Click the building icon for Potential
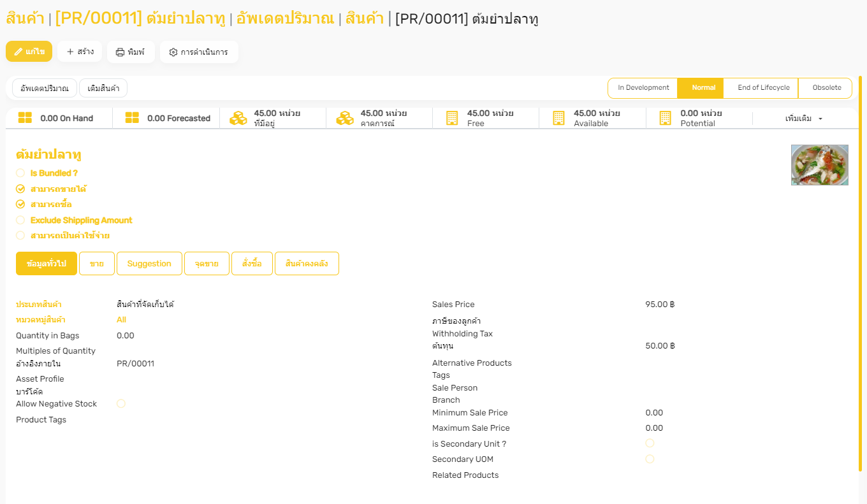Viewport: 867px width, 504px height. click(x=665, y=118)
